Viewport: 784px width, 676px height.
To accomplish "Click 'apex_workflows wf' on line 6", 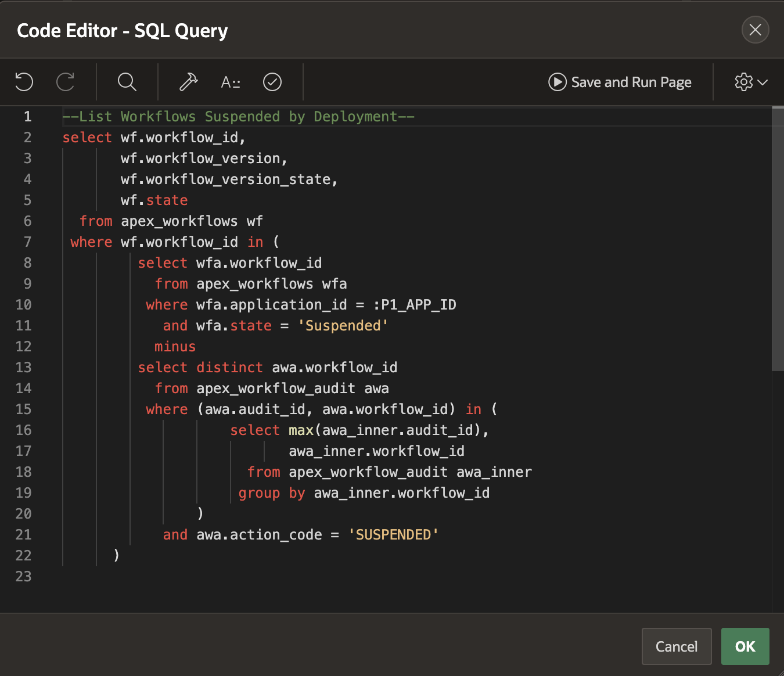I will (192, 221).
